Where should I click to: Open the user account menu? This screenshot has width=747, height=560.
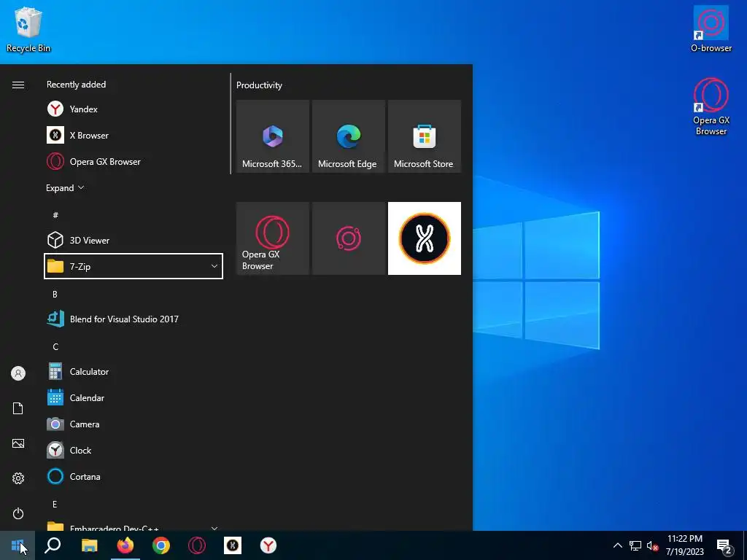(18, 373)
